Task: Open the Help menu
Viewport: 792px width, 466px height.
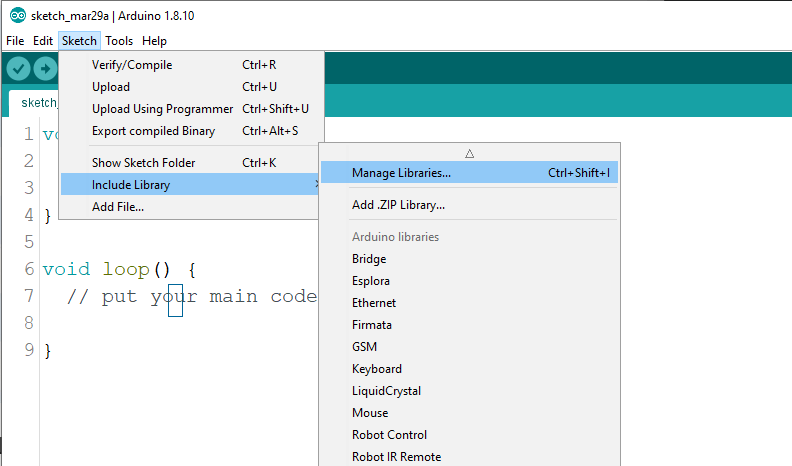Action: click(x=154, y=41)
